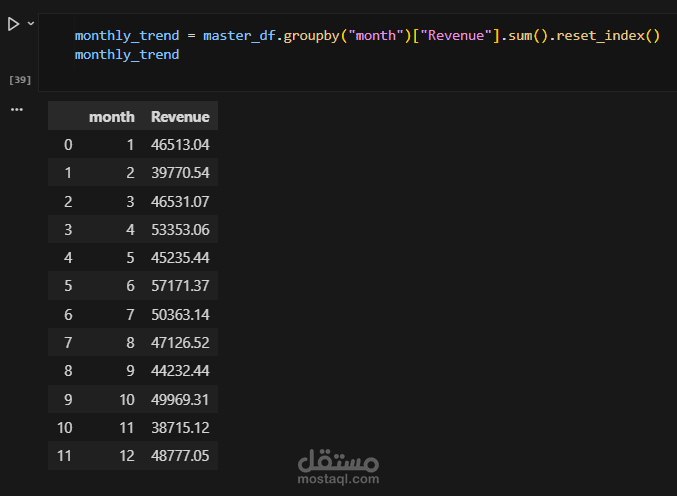Image resolution: width=677 pixels, height=496 pixels.
Task: Open the mostaql.com link text
Action: 338,480
